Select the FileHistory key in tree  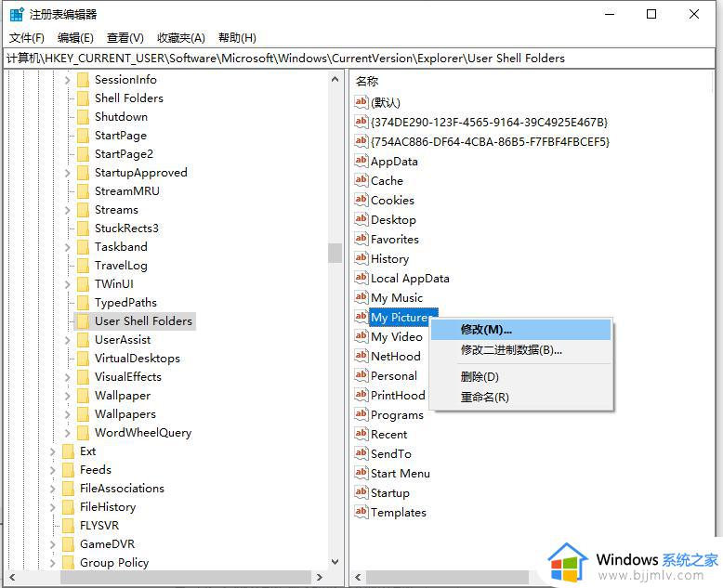click(x=108, y=507)
